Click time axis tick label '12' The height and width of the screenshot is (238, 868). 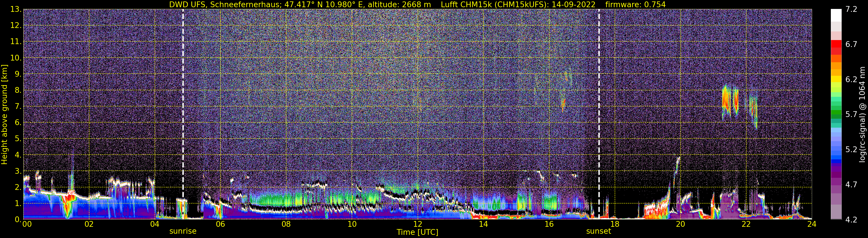point(417,224)
